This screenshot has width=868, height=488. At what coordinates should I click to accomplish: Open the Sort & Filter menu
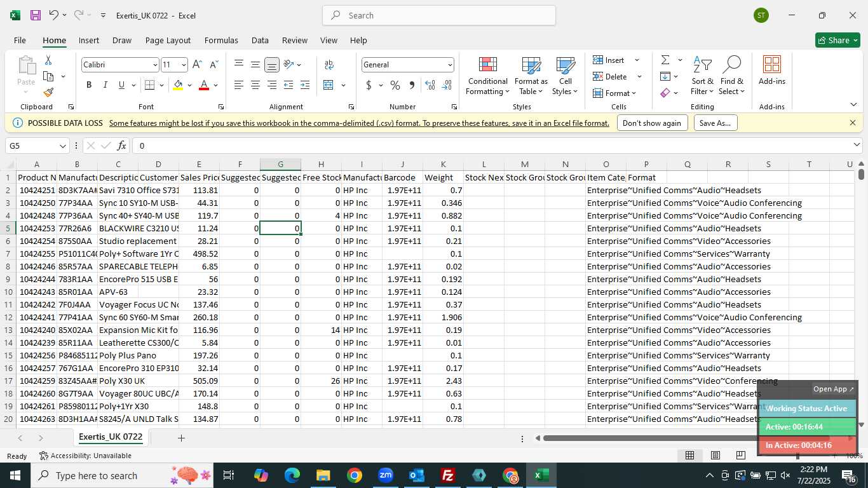[702, 76]
